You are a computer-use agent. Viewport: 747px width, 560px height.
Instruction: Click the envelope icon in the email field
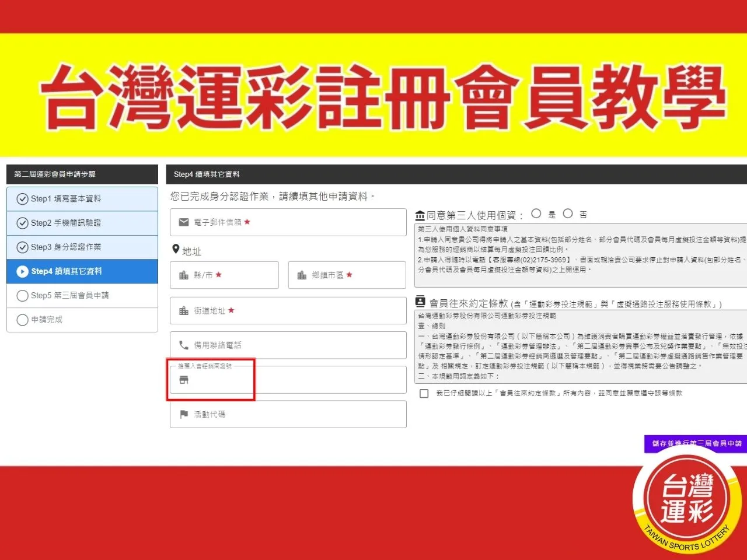coord(184,222)
